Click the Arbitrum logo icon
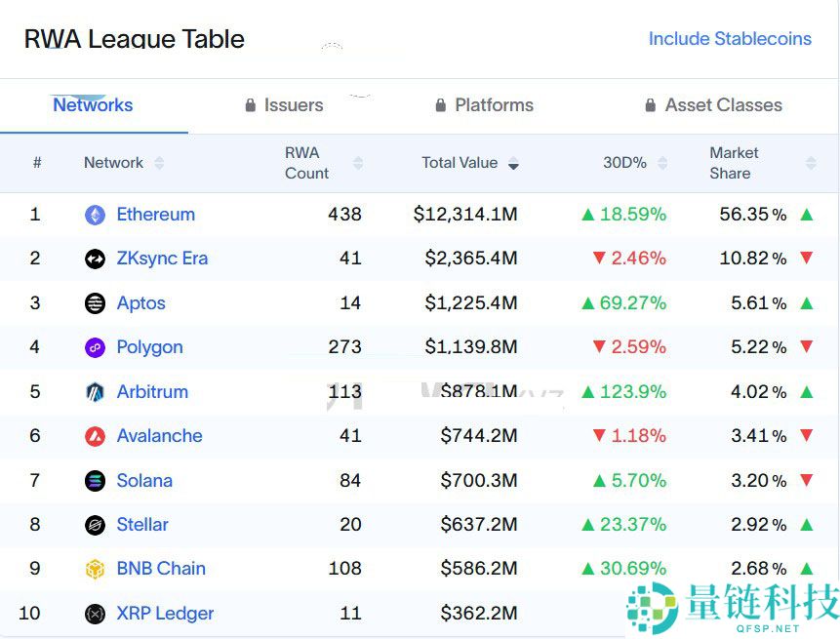This screenshot has height=639, width=840. click(95, 392)
